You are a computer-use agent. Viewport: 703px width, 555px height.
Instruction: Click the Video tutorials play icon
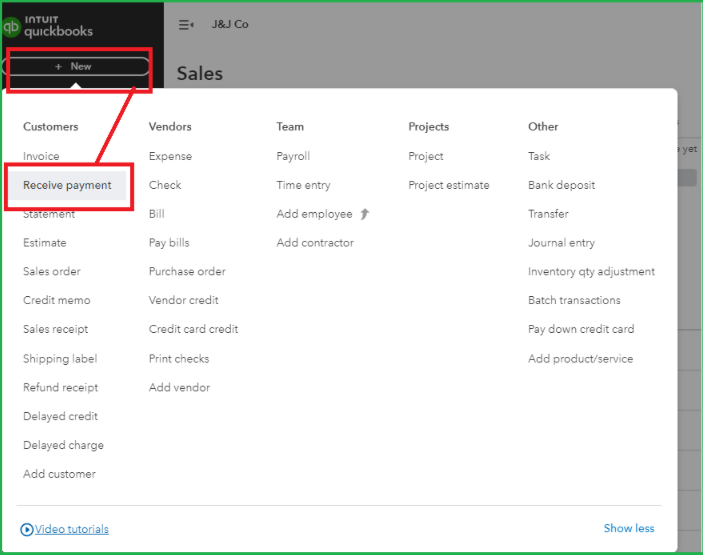27,529
